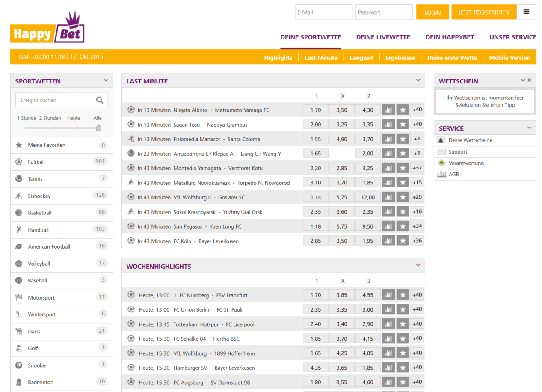
Task: Collapse the Last Minute panel
Action: coord(418,80)
